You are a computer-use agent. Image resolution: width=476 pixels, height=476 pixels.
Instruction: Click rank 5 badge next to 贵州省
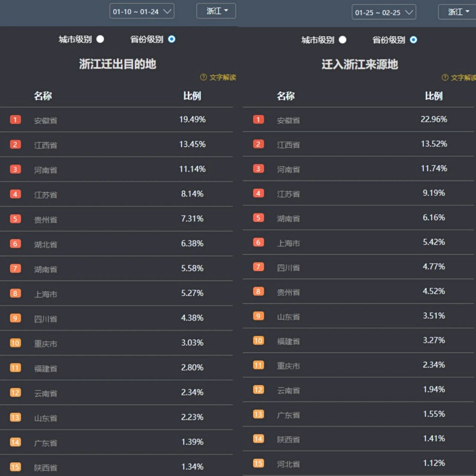(15, 219)
